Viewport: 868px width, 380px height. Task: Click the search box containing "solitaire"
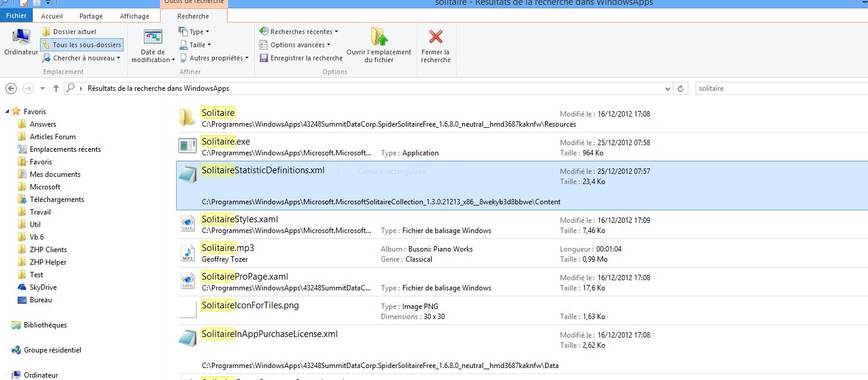coord(780,88)
